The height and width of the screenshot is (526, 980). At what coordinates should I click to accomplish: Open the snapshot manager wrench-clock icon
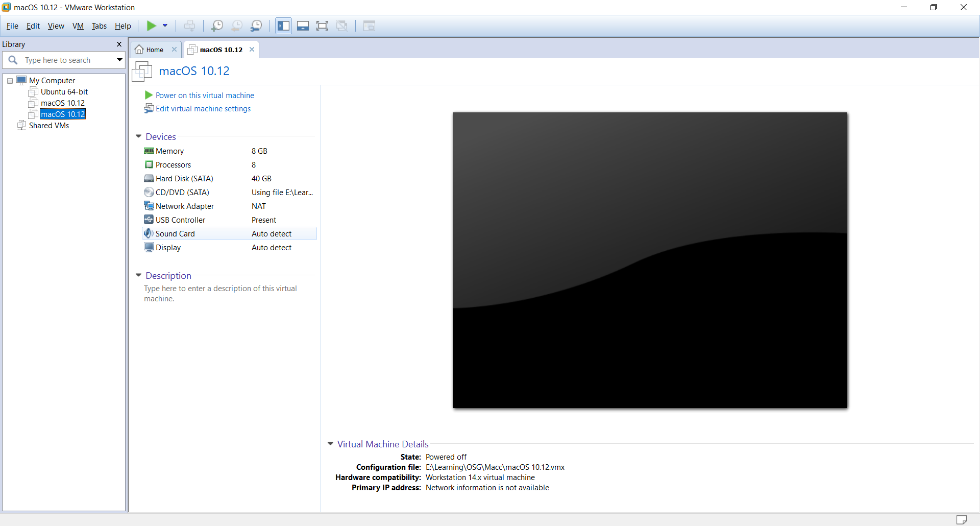(256, 26)
